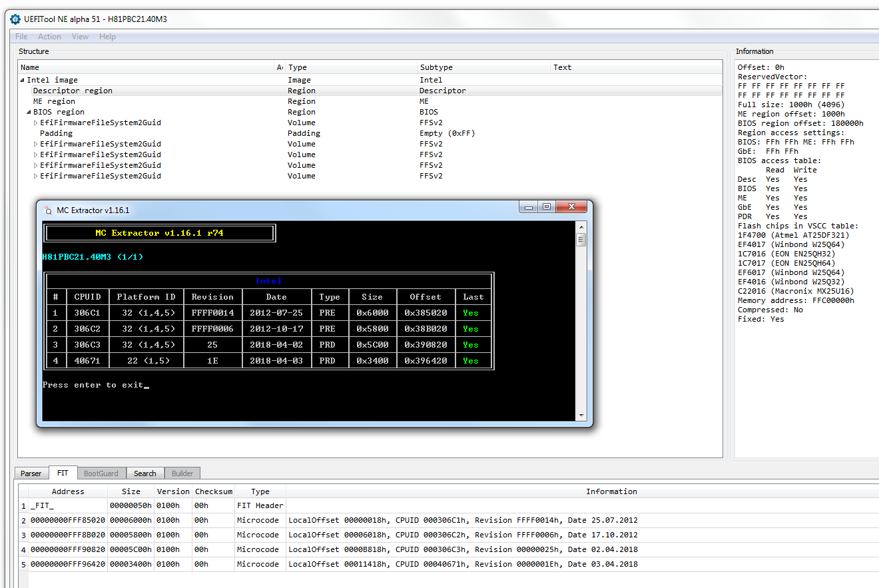The height and width of the screenshot is (588, 879).
Task: Click date 2018-04-02 in MC Extractor
Action: coord(276,345)
